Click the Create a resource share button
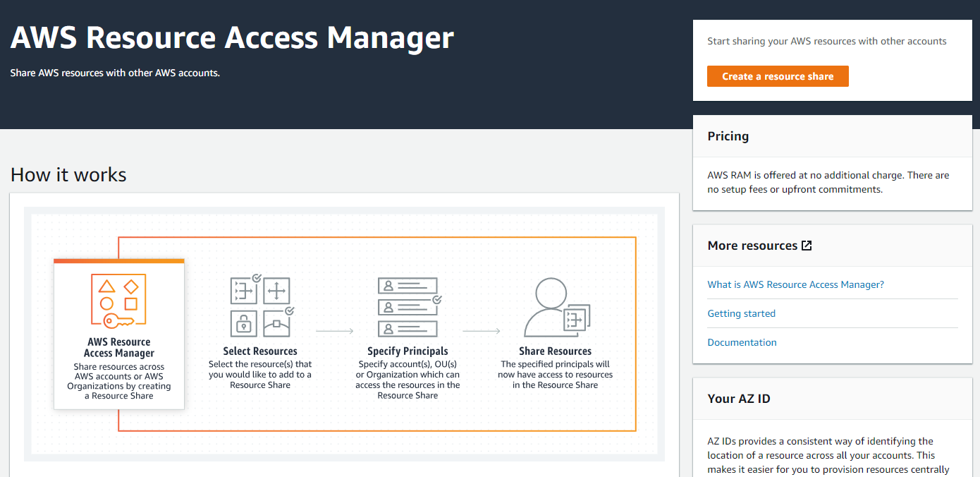Viewport: 980px width, 477px height. (x=778, y=76)
